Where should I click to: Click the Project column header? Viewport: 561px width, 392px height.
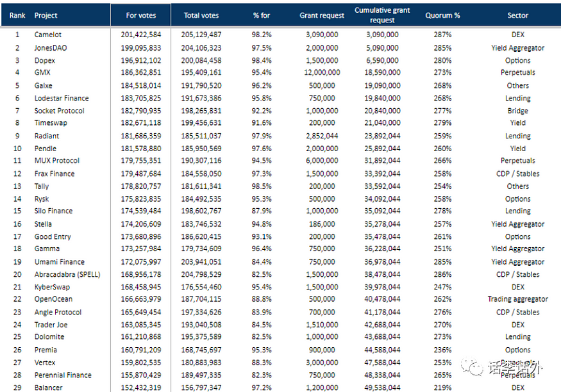tap(46, 15)
